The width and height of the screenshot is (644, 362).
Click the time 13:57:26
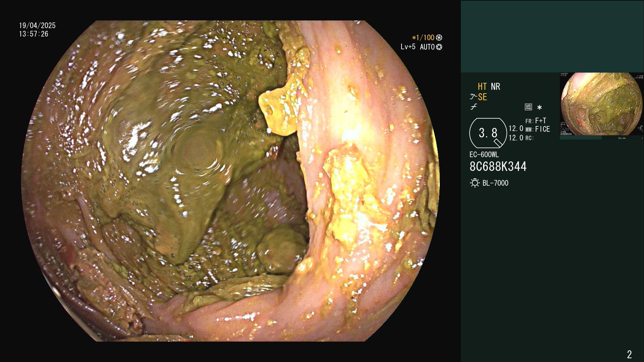point(34,34)
